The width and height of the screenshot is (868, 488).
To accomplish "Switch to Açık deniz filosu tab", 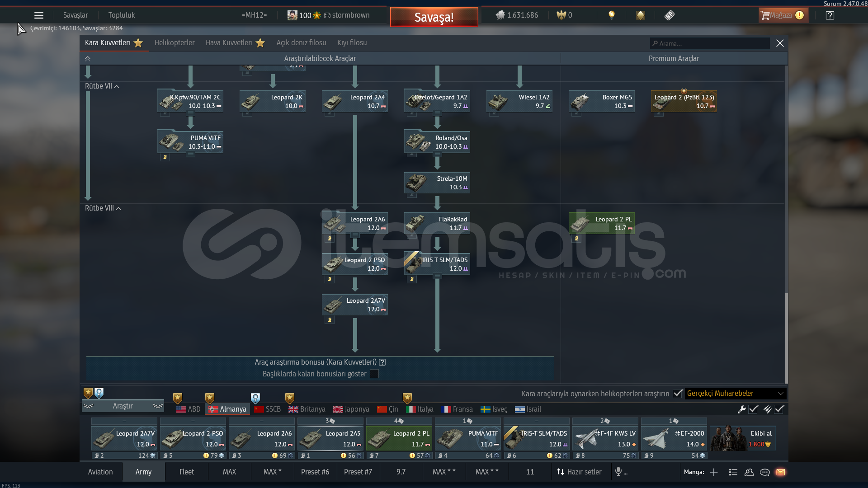I will point(302,43).
